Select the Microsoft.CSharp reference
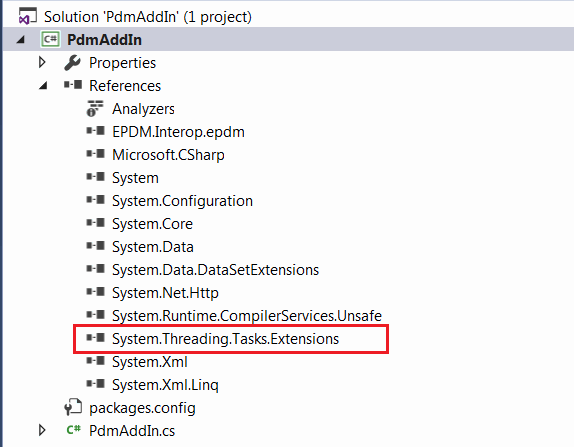 coord(168,155)
